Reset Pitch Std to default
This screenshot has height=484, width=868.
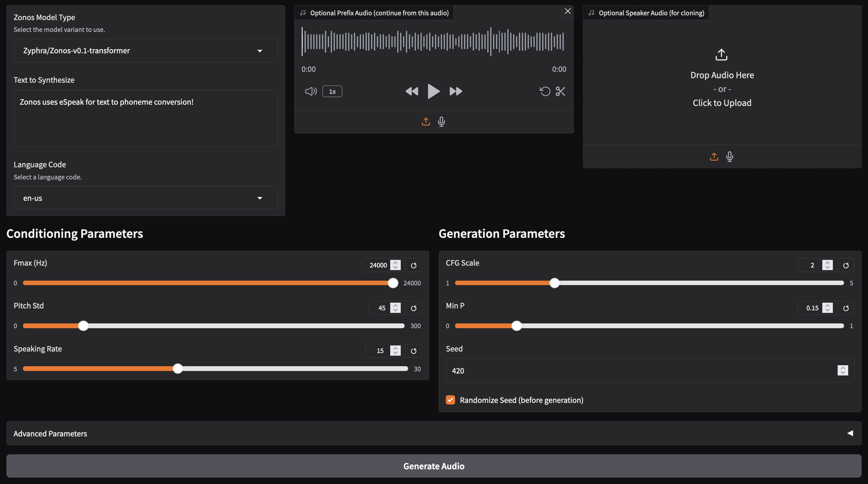(414, 308)
